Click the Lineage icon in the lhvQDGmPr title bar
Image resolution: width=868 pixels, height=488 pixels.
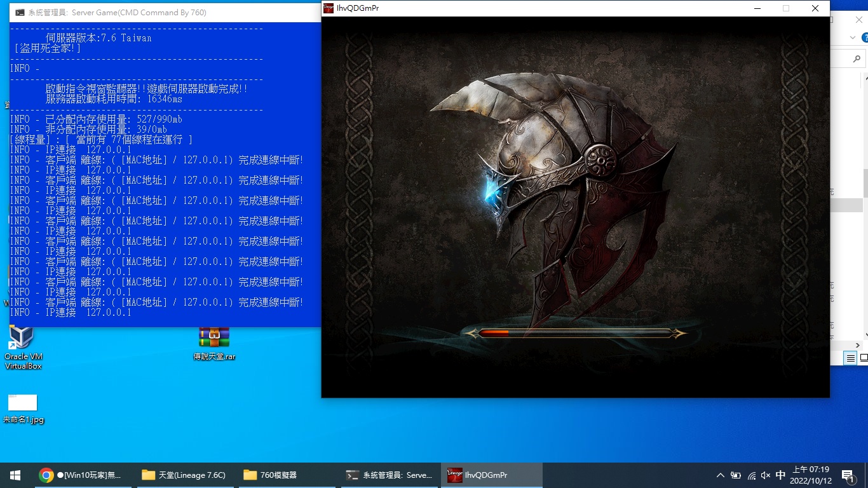pos(329,8)
